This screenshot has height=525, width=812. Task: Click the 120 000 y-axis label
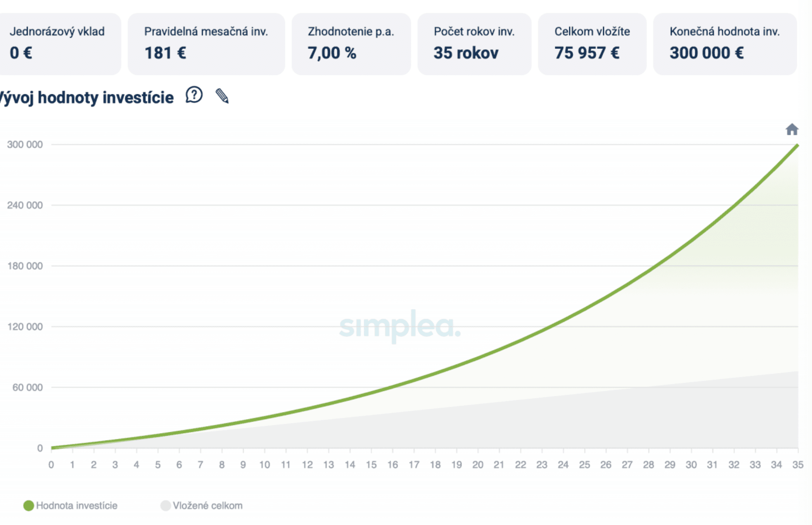click(x=25, y=327)
